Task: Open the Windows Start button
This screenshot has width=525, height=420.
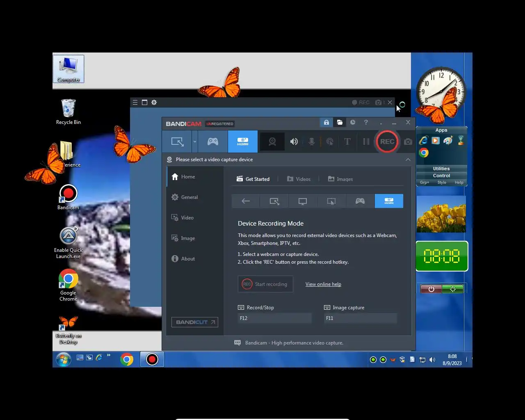Action: [64, 360]
